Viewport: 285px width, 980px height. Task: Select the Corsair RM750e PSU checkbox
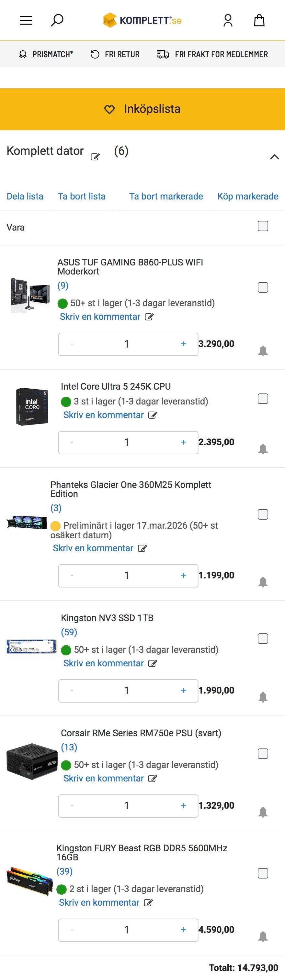(263, 753)
